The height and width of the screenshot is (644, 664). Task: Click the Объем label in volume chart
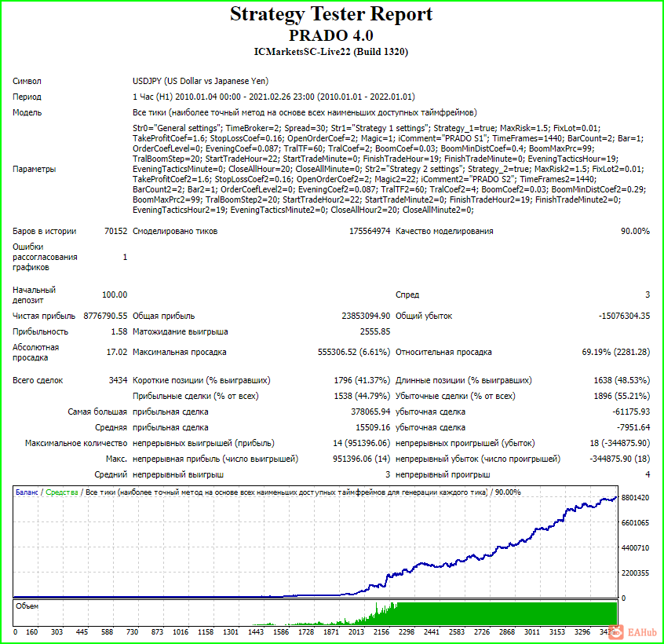point(27,606)
